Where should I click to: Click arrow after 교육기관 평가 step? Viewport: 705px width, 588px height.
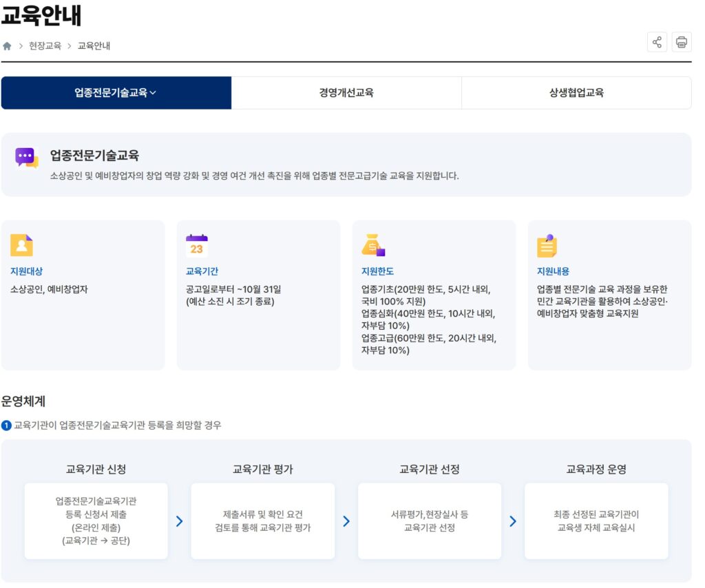point(346,521)
